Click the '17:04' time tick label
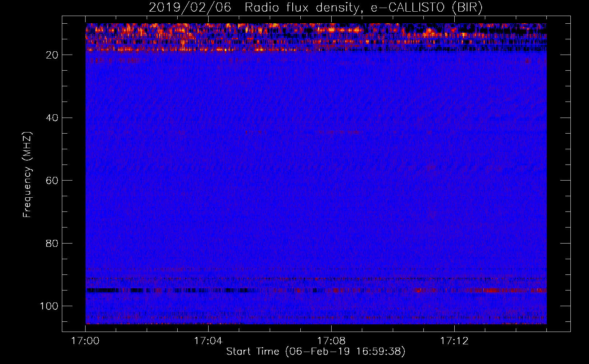Screen dimensions: 589x364 208,341
